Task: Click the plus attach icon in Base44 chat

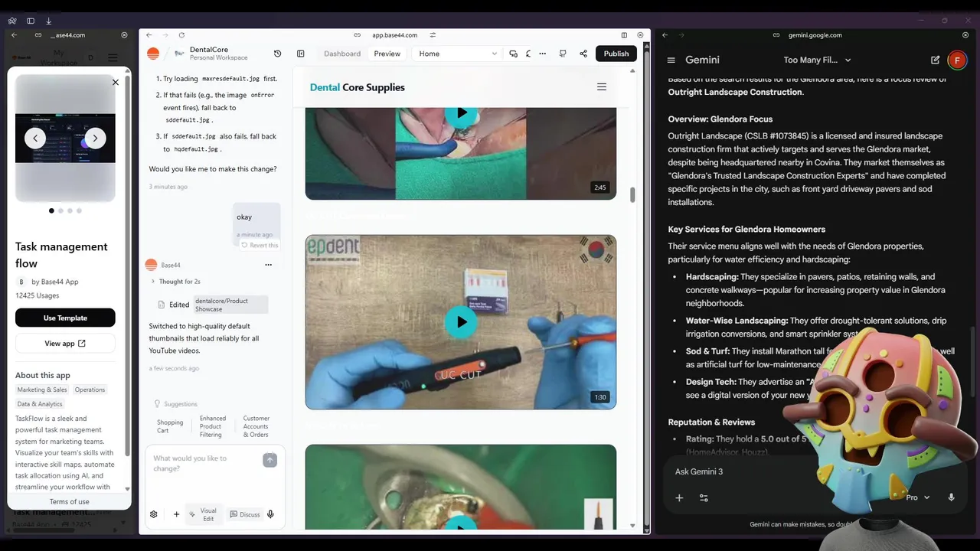Action: [x=176, y=514]
